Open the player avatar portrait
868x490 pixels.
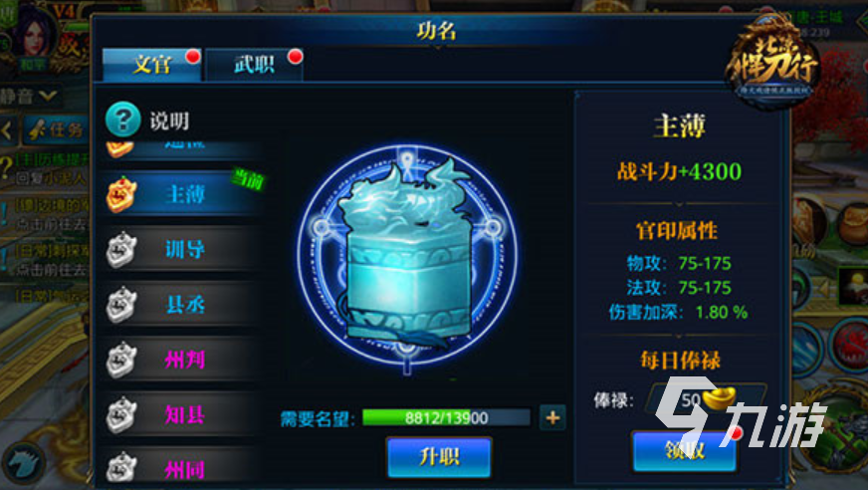[34, 31]
